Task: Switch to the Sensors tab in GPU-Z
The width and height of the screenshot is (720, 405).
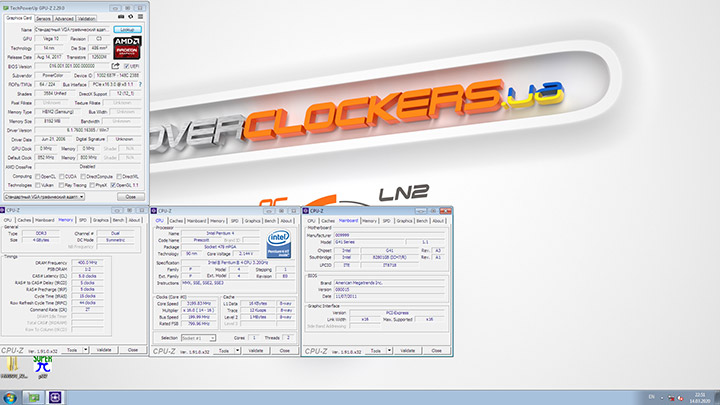Action: pyautogui.click(x=43, y=18)
